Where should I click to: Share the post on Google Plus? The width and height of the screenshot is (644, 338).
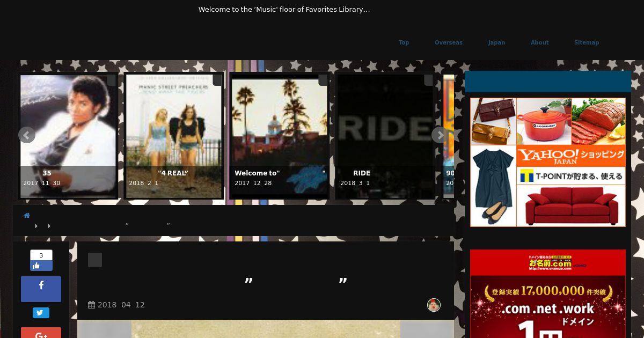click(41, 333)
